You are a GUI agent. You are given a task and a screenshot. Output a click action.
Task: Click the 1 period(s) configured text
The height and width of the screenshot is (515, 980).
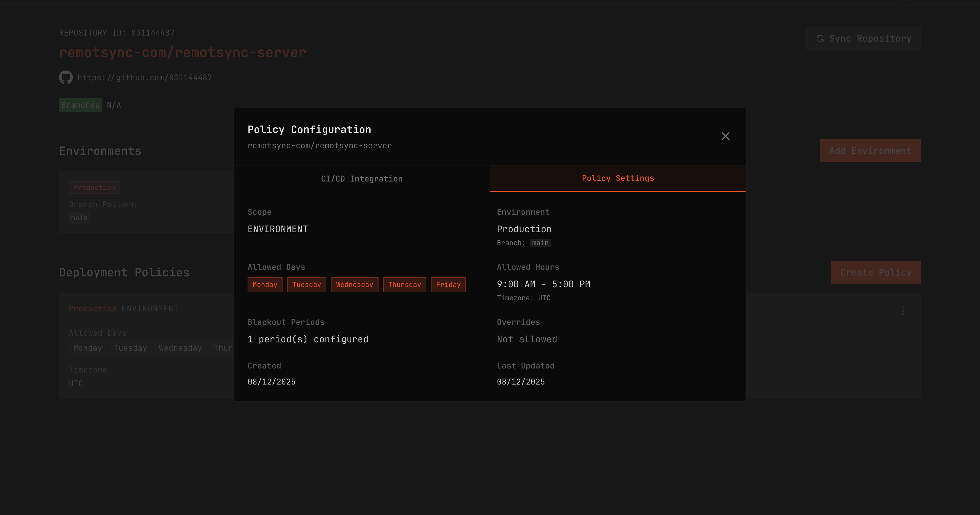pyautogui.click(x=308, y=339)
